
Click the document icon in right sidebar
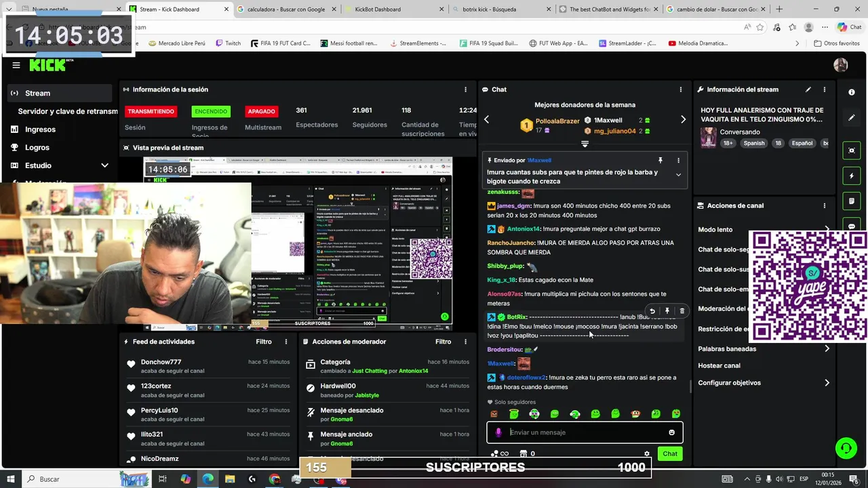tap(852, 201)
